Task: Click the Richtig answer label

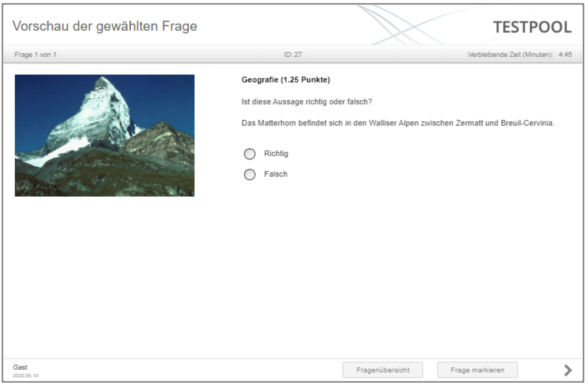Action: (276, 154)
